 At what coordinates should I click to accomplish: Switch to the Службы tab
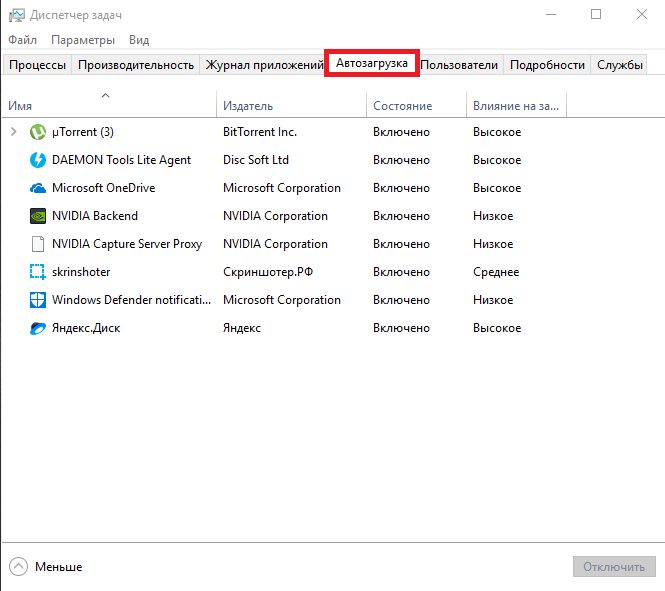point(620,65)
